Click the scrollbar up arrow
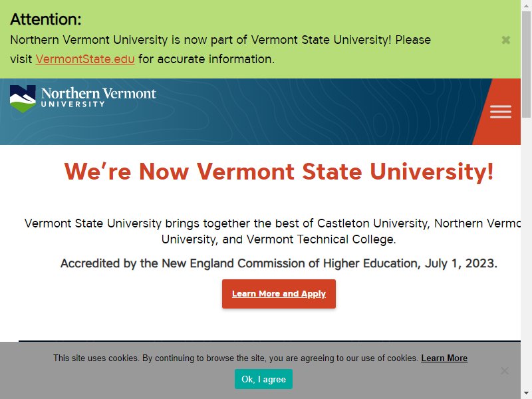 click(526, 5)
